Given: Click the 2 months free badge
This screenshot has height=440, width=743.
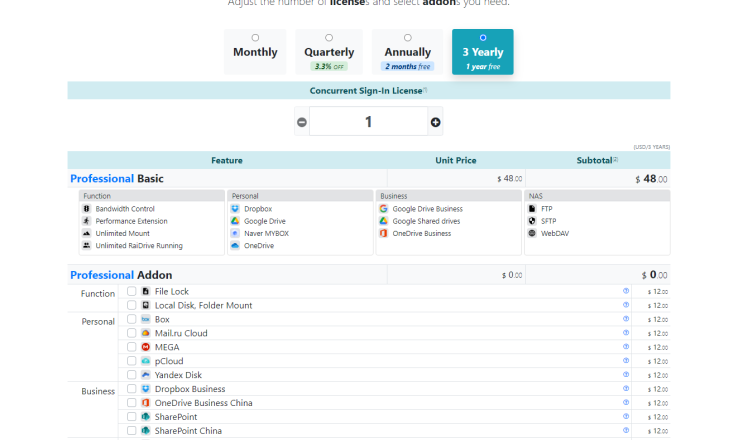Looking at the screenshot, I should 408,66.
